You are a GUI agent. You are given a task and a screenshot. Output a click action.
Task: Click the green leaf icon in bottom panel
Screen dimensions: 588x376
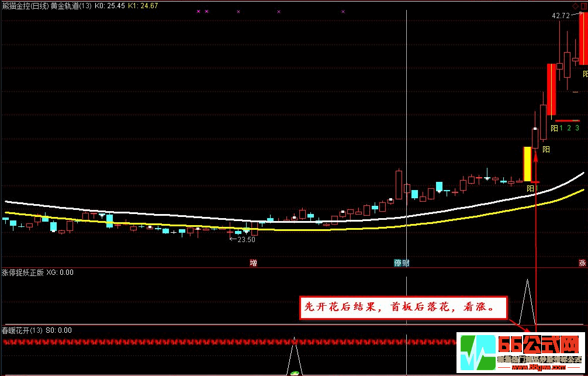pyautogui.click(x=295, y=372)
